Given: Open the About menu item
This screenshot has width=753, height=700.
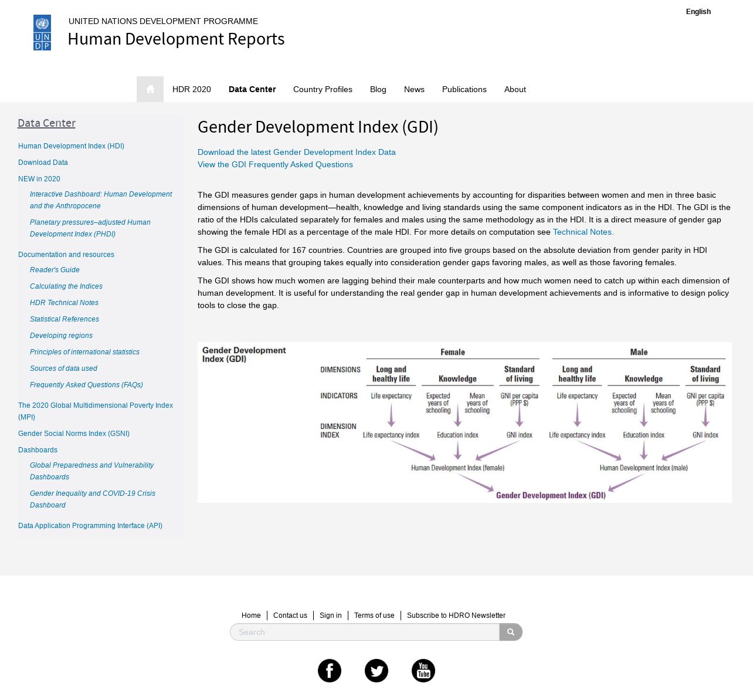Looking at the screenshot, I should point(515,89).
